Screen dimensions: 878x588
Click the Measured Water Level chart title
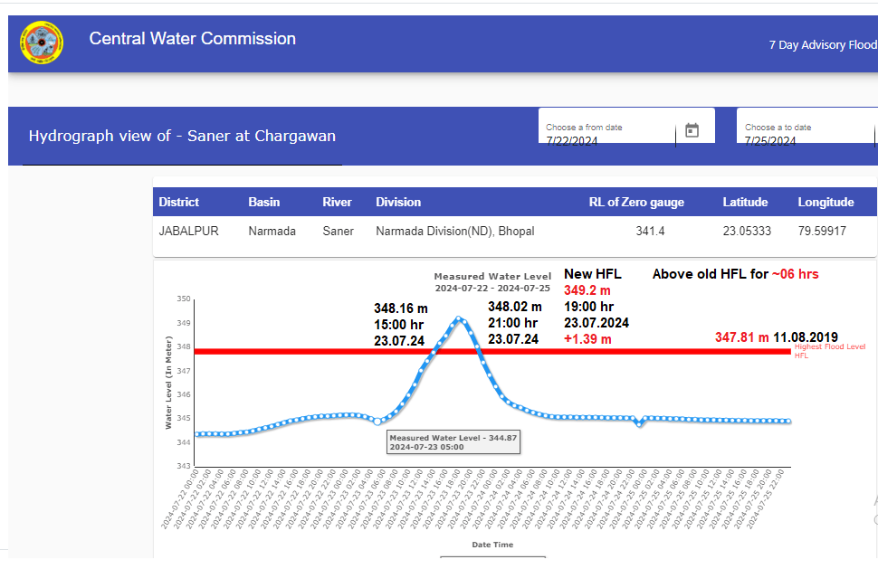tap(491, 277)
